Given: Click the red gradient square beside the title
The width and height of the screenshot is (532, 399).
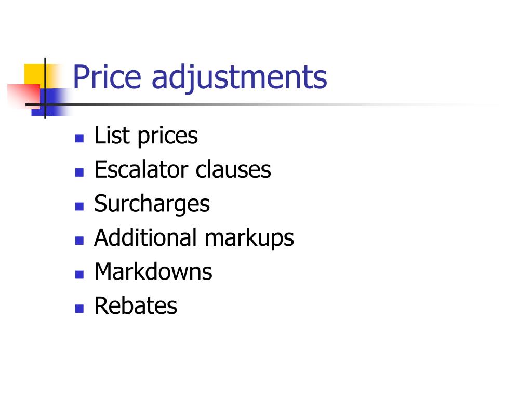Looking at the screenshot, I should pyautogui.click(x=23, y=96).
